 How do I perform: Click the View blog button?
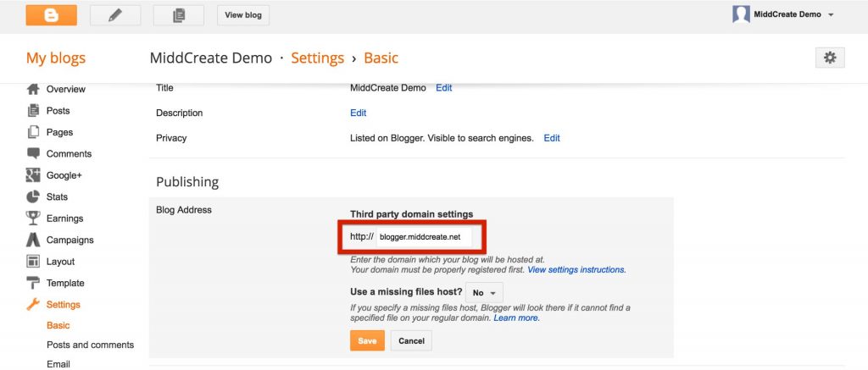tap(243, 15)
